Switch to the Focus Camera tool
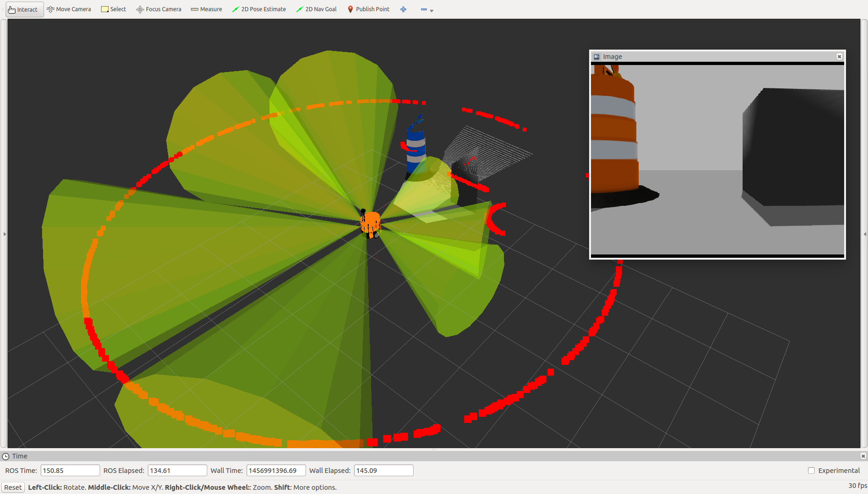Image resolution: width=868 pixels, height=494 pixels. coord(159,9)
